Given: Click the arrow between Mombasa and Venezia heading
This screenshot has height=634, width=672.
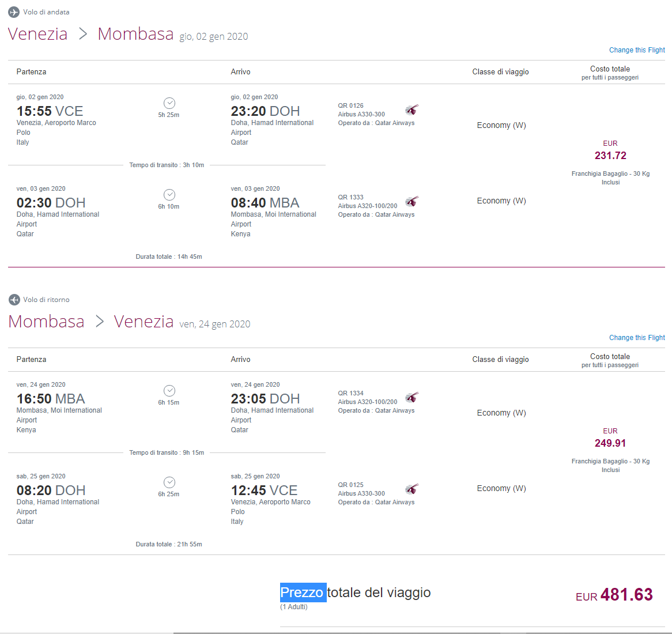Looking at the screenshot, I should click(100, 322).
